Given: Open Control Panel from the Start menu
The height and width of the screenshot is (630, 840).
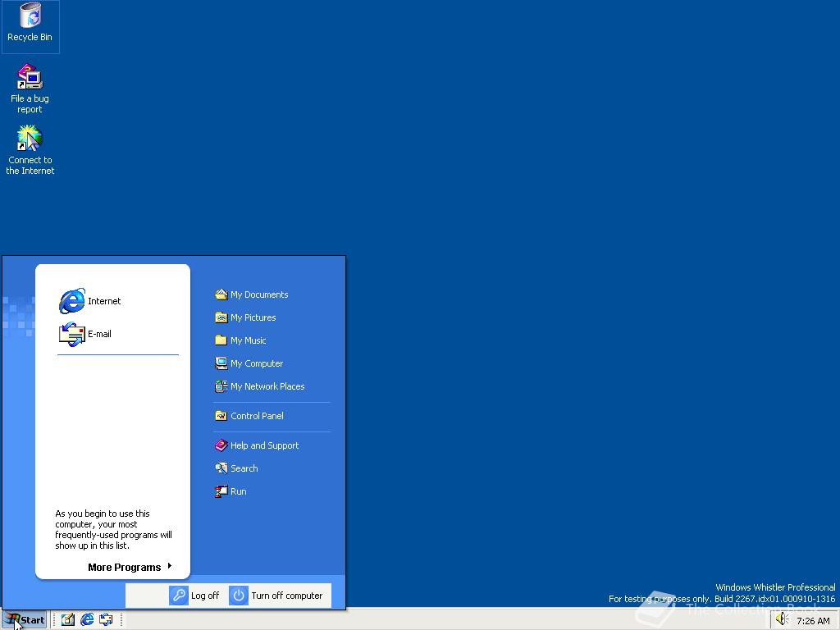Looking at the screenshot, I should click(x=249, y=416).
